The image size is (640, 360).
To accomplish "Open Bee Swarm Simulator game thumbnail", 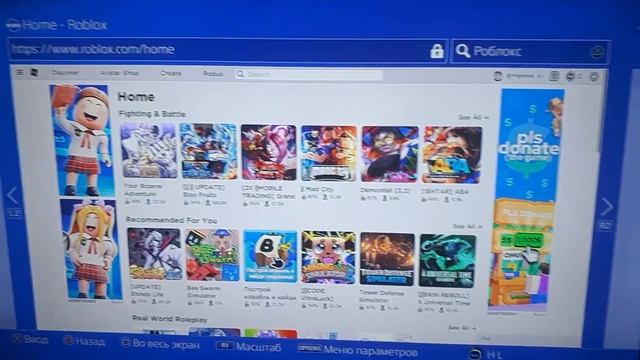I will point(213,255).
